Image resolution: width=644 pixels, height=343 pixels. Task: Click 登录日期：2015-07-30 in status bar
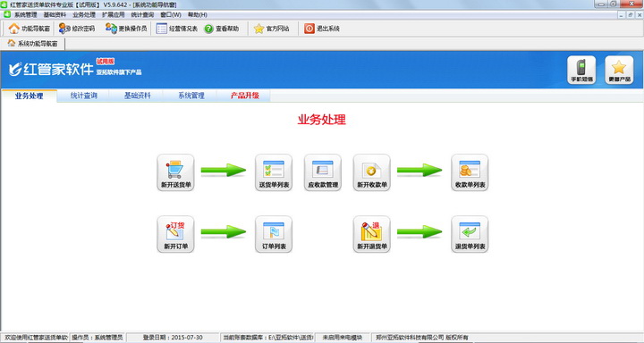173,338
